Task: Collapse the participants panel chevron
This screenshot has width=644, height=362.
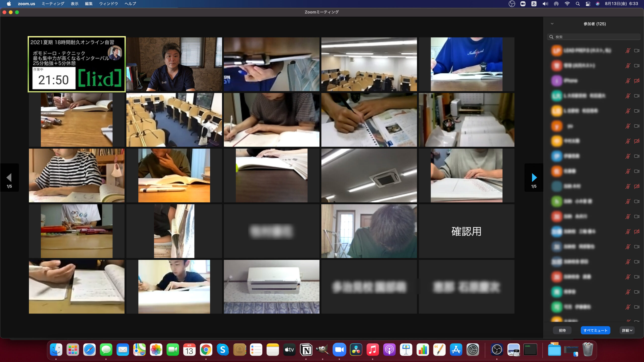Action: coord(552,24)
